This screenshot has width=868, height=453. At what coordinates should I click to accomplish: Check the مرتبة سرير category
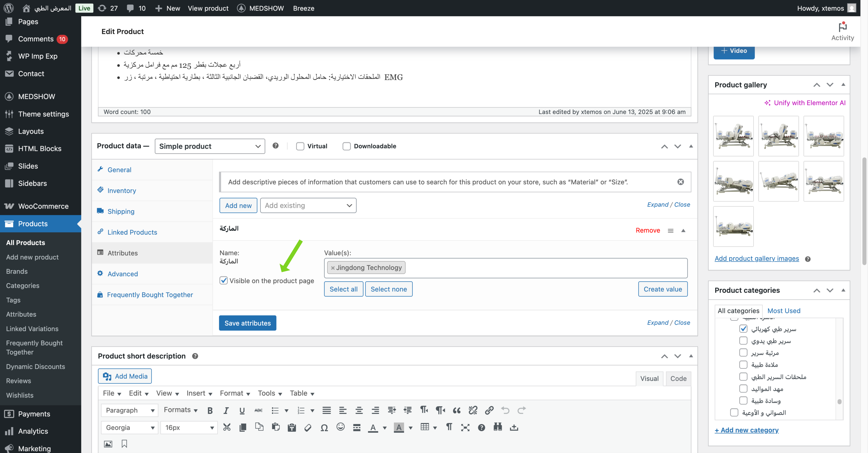pyautogui.click(x=743, y=353)
